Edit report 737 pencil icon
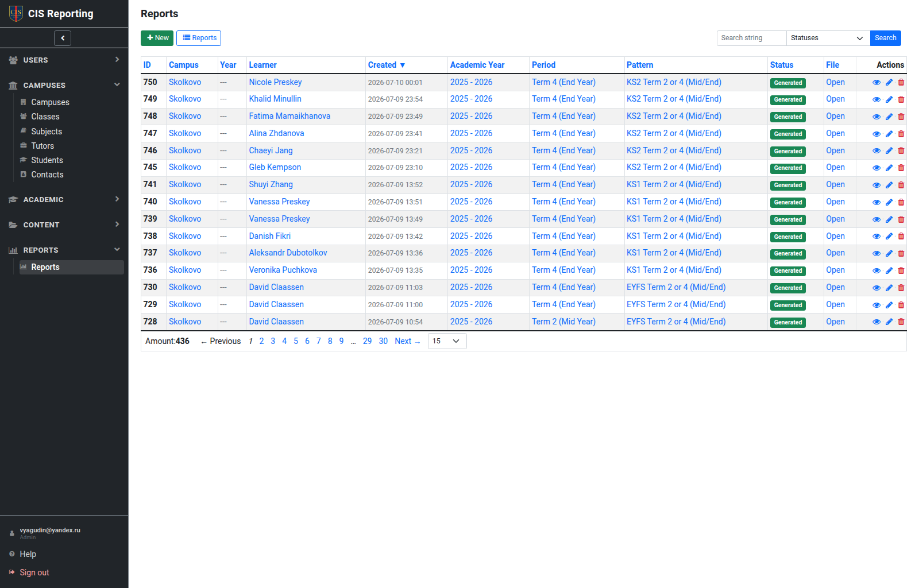Viewport: 919px width, 588px height. click(889, 254)
